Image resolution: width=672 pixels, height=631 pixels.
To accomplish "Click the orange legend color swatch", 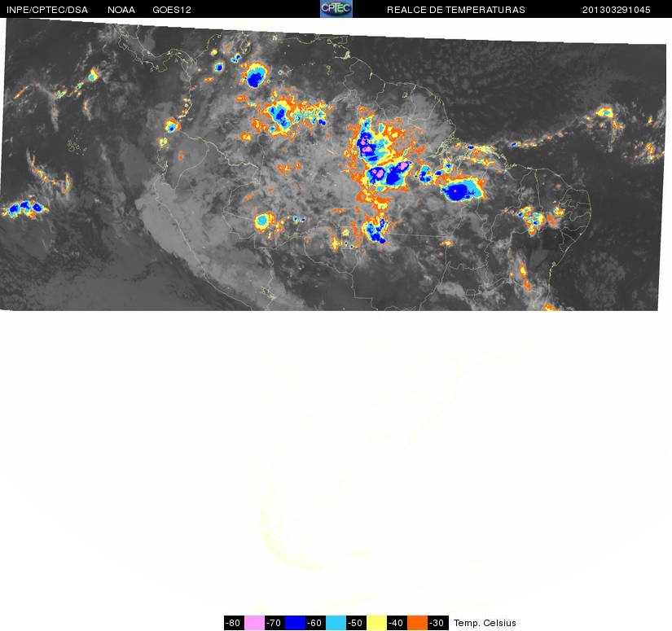I will (x=417, y=623).
